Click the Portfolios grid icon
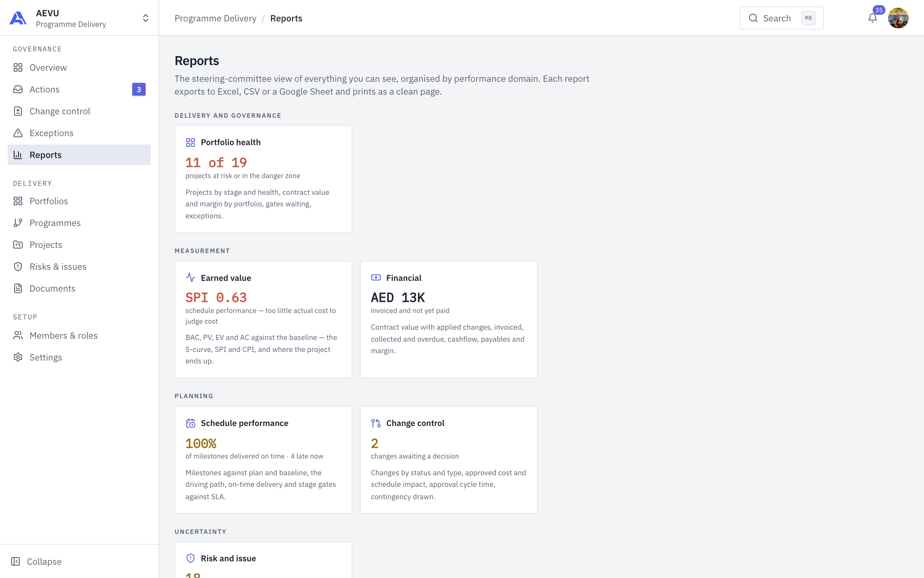 [x=18, y=201]
